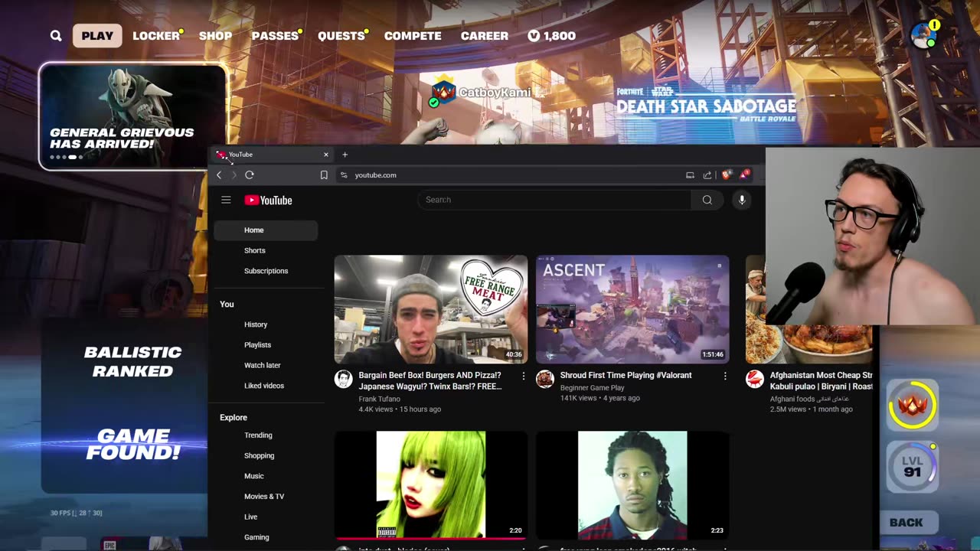980x551 pixels.
Task: Open the LOCKER tab
Action: point(156,35)
